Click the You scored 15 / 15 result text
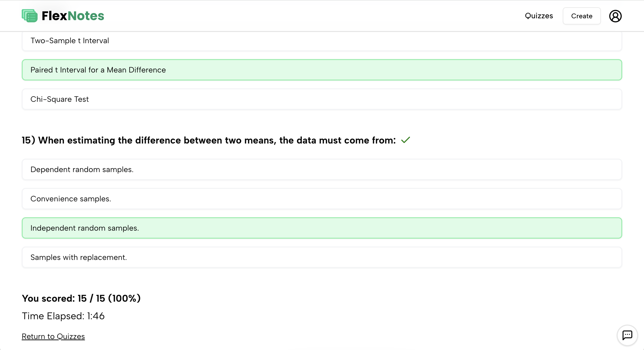644x350 pixels. point(81,298)
